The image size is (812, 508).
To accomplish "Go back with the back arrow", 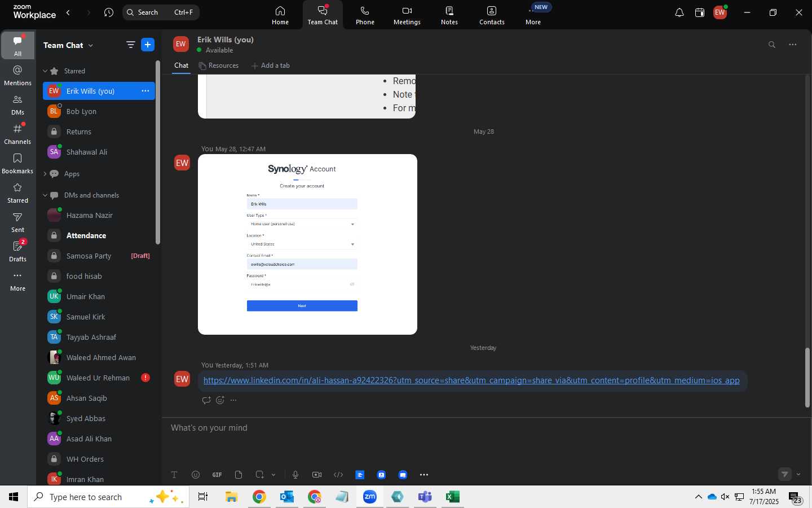I will (x=68, y=12).
